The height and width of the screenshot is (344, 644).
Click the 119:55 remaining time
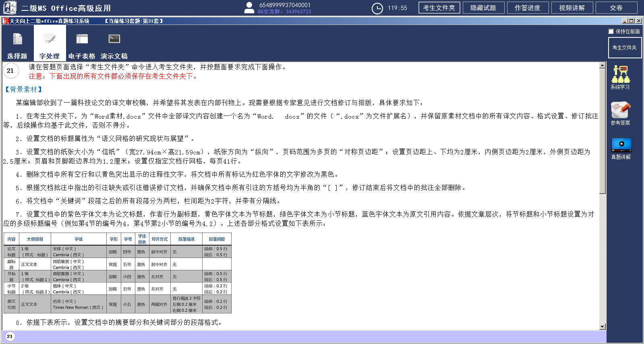coord(398,8)
